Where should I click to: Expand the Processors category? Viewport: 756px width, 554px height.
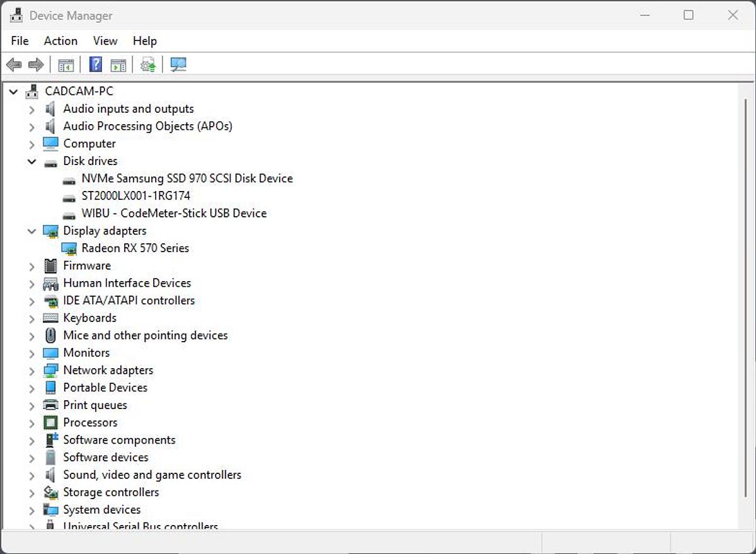32,423
